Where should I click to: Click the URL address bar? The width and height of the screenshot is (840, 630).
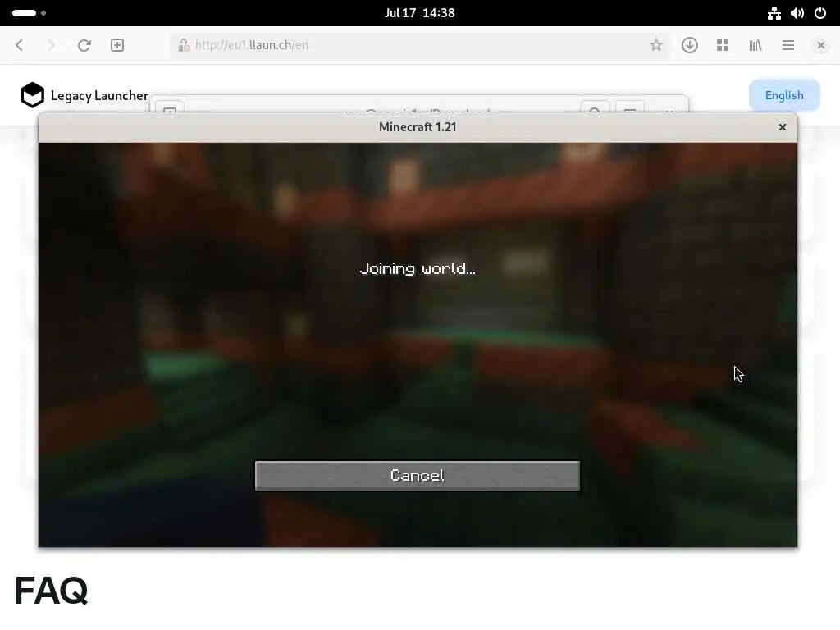418,45
